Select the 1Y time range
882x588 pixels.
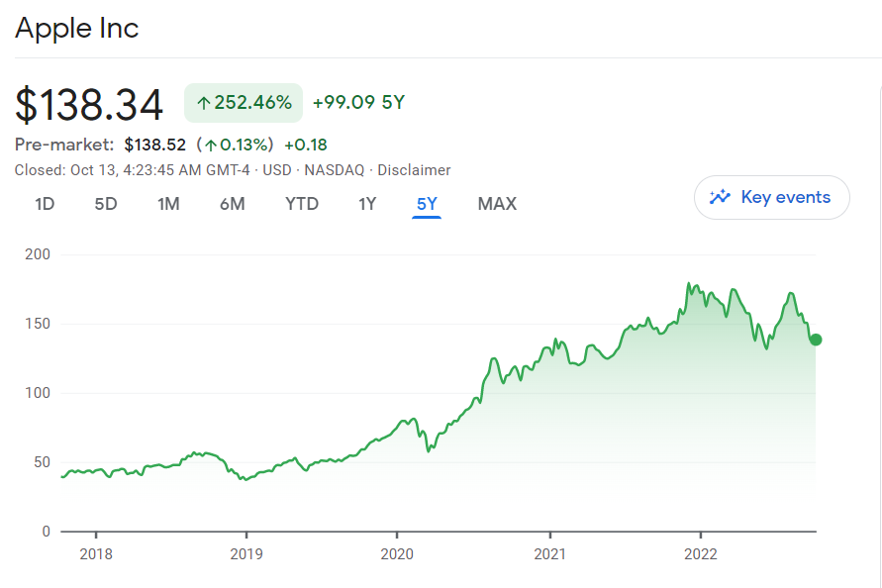[x=367, y=204]
